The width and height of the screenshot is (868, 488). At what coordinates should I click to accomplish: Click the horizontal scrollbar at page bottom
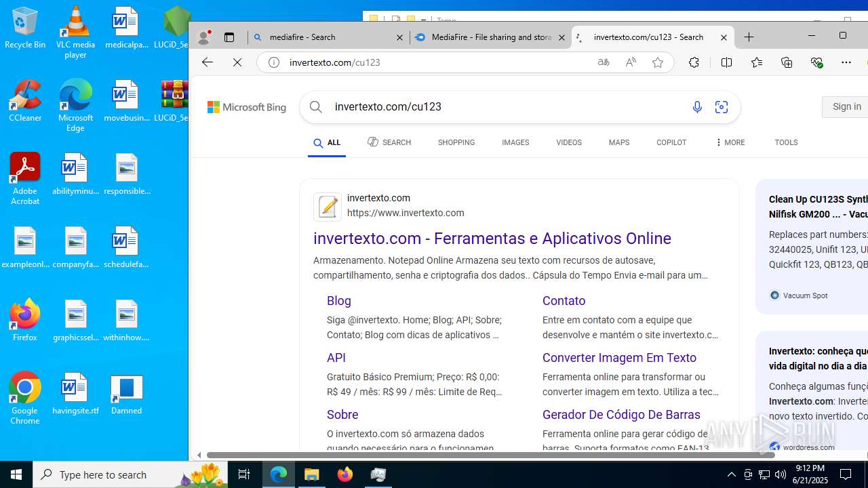pyautogui.click(x=491, y=455)
